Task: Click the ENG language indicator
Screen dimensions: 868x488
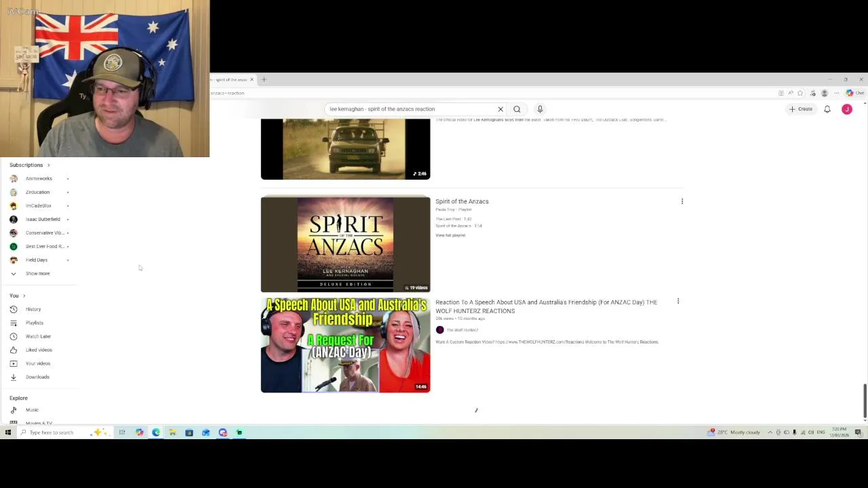Action: tap(821, 432)
